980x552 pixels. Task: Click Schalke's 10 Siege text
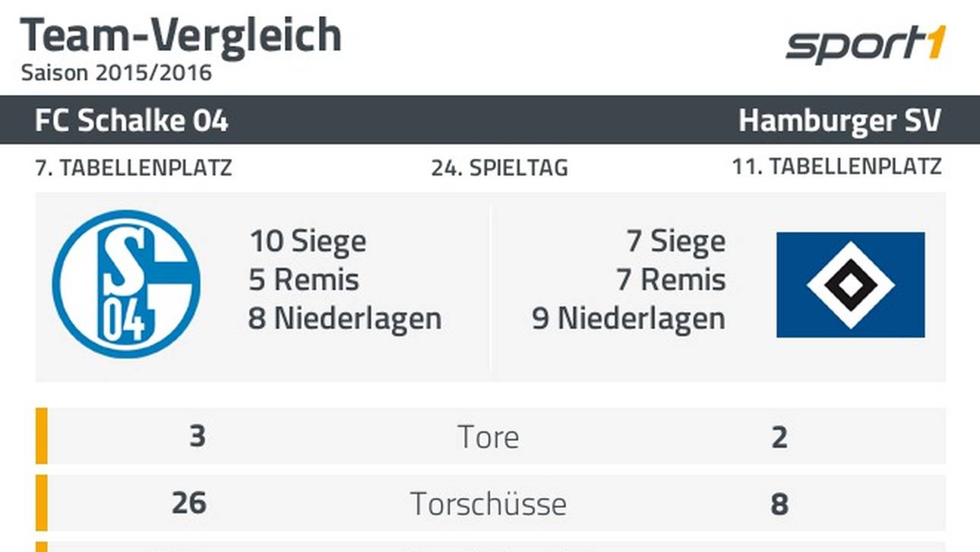point(308,242)
